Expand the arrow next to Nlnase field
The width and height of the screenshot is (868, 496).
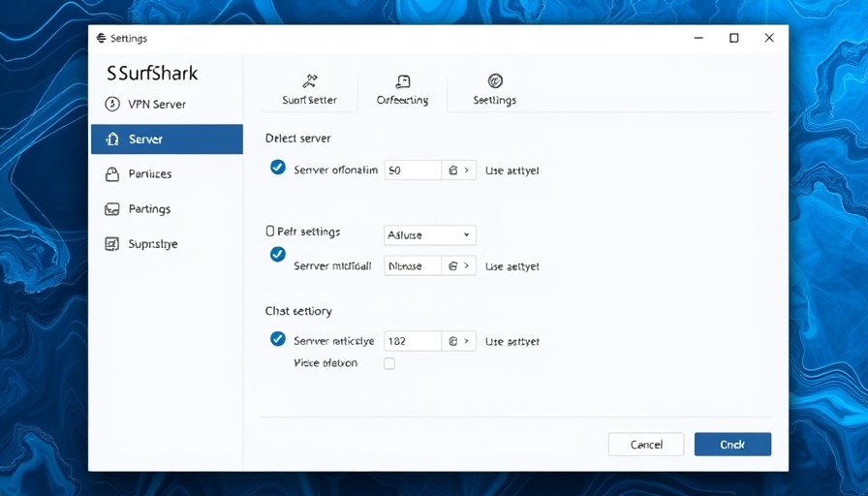click(x=467, y=265)
